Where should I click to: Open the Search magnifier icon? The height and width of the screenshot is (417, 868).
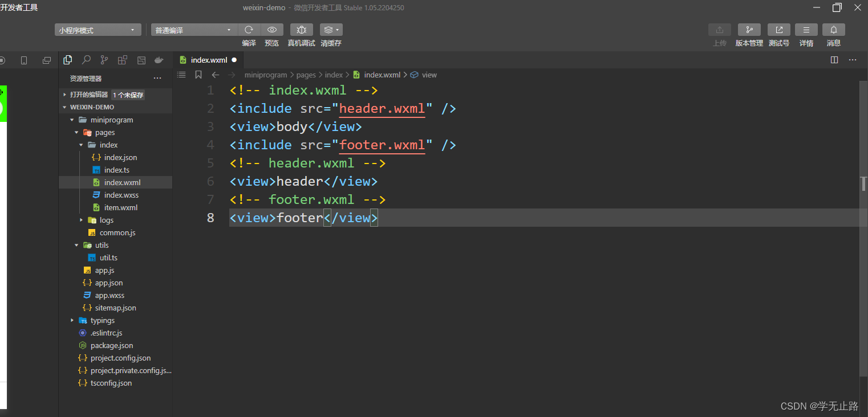pyautogui.click(x=86, y=60)
